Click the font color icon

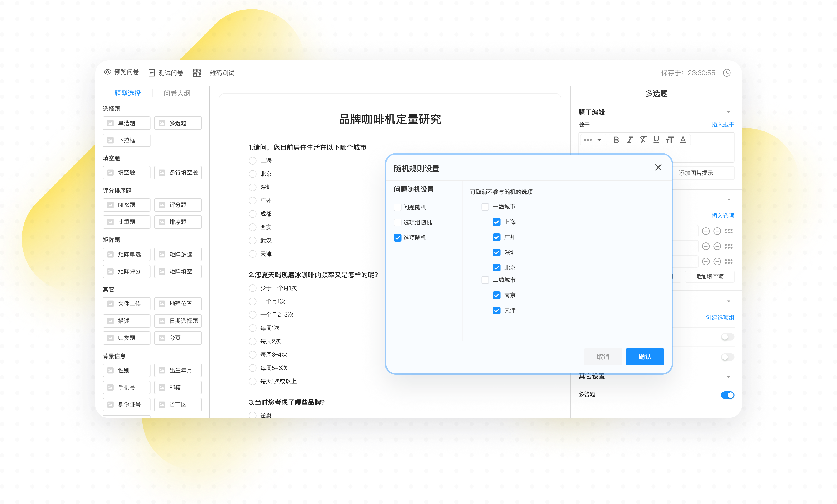coord(683,140)
